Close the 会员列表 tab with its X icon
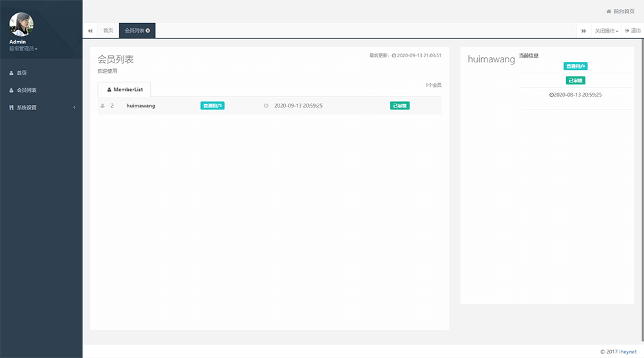The width and height of the screenshot is (644, 358). pos(148,30)
